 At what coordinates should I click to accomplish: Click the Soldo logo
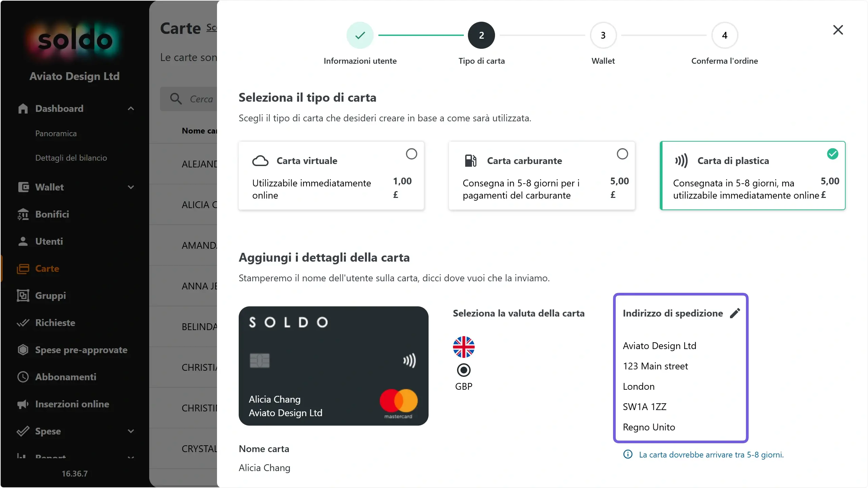tap(75, 41)
